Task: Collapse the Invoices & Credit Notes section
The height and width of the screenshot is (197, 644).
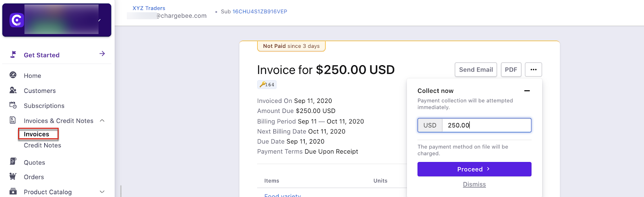Action: click(102, 121)
